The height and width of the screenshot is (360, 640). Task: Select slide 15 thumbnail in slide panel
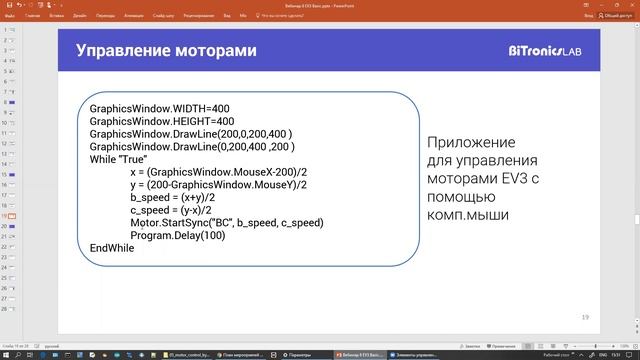(x=12, y=175)
